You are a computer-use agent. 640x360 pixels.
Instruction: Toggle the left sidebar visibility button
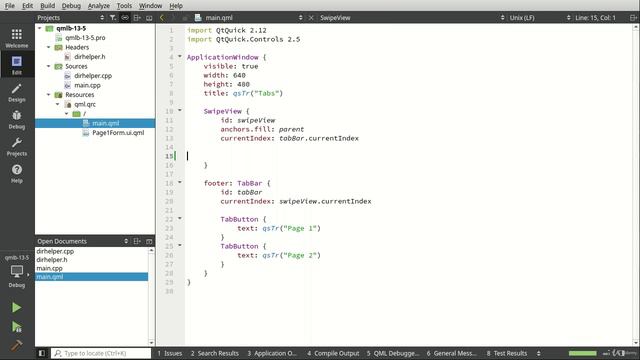click(x=42, y=353)
